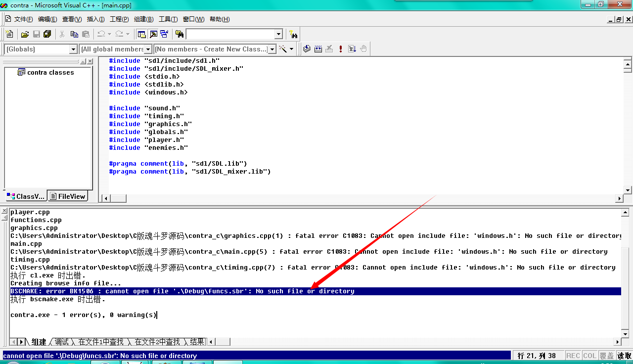Viewport: 633px width, 364px height.
Task: Click the Copy icon
Action: pos(74,34)
